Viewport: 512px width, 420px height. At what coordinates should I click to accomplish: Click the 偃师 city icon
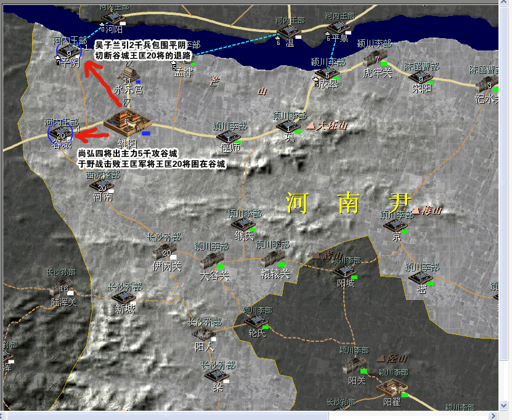(x=228, y=137)
